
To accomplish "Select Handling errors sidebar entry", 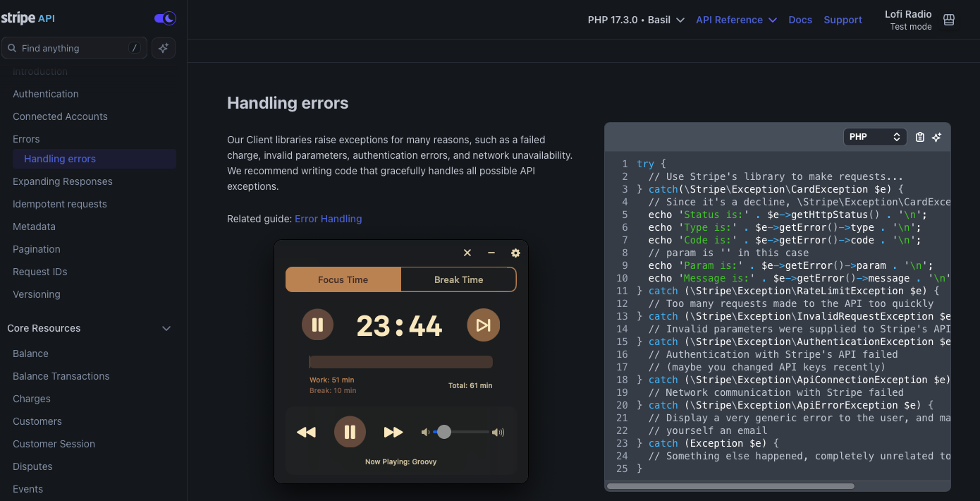I will [x=94, y=159].
